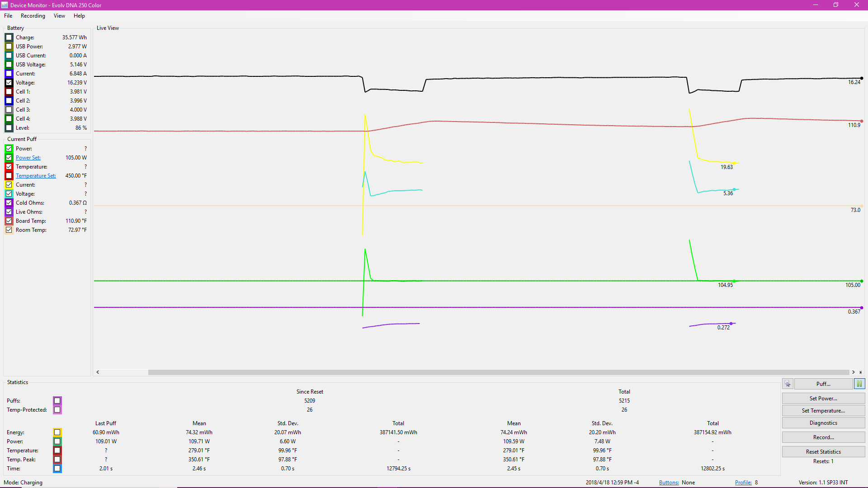Disable the Board Temp graph checkbox

tap(9, 221)
